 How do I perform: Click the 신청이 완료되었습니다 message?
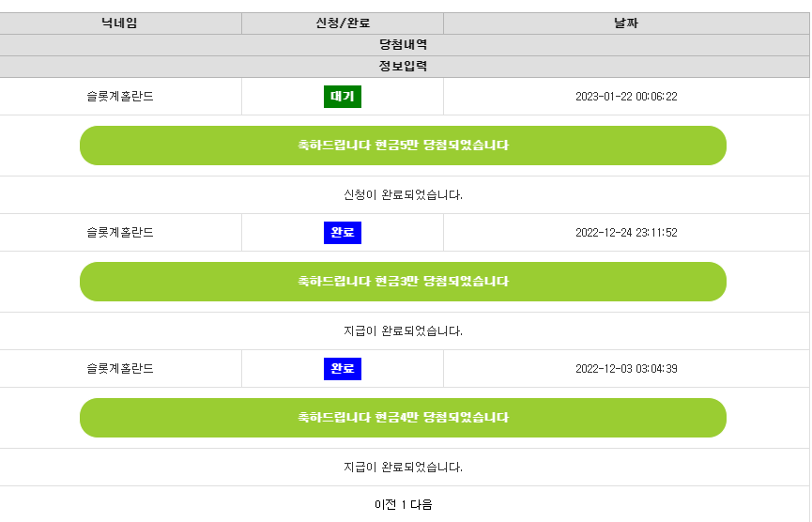403,195
